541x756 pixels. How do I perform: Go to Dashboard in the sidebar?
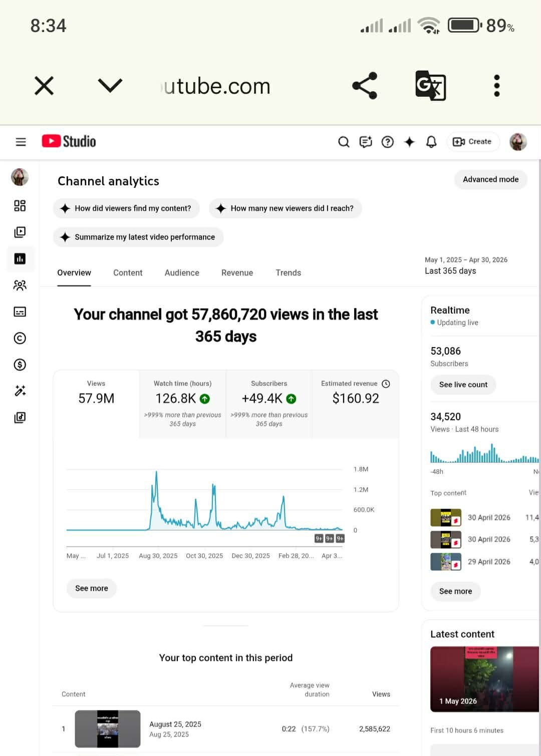click(x=20, y=205)
